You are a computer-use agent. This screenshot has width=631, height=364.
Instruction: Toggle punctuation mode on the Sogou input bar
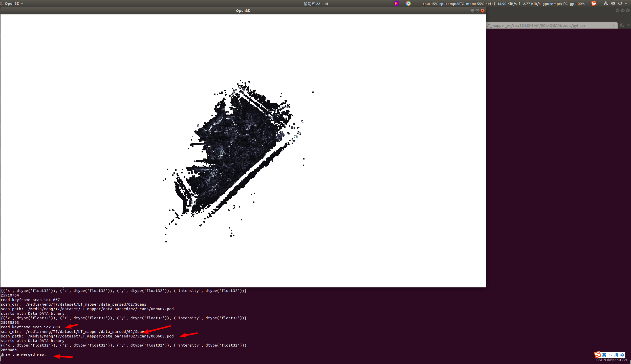click(x=611, y=355)
